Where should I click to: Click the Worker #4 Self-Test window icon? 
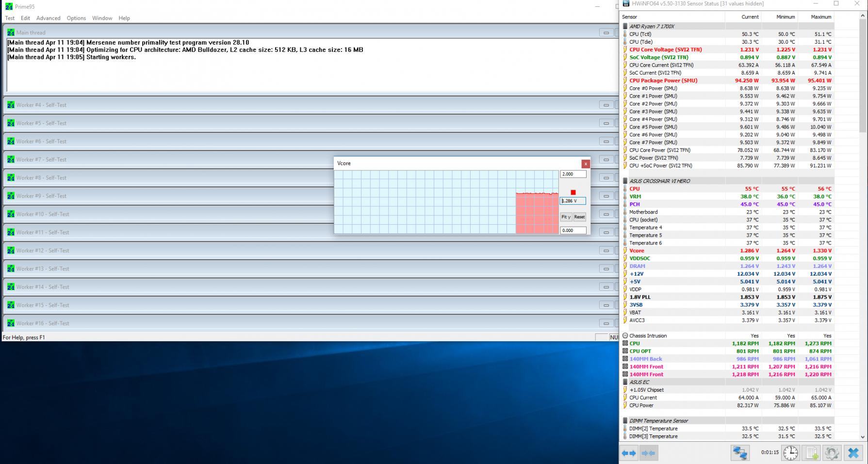[x=11, y=105]
